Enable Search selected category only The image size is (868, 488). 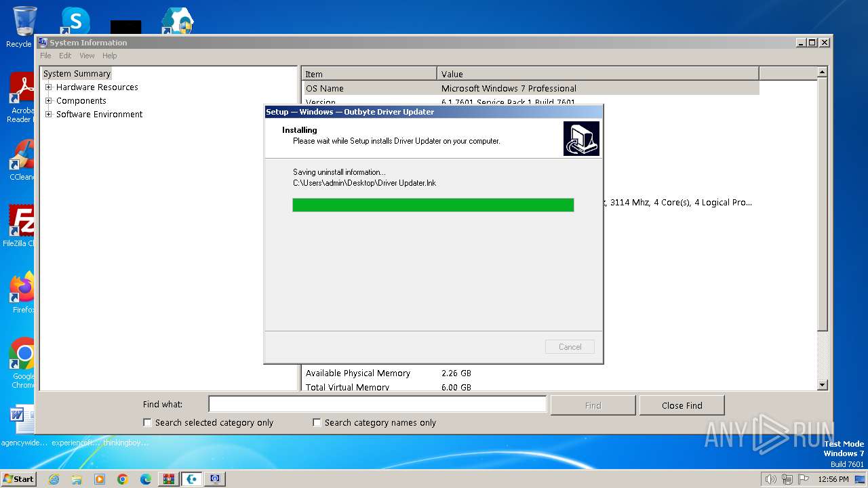(x=147, y=422)
